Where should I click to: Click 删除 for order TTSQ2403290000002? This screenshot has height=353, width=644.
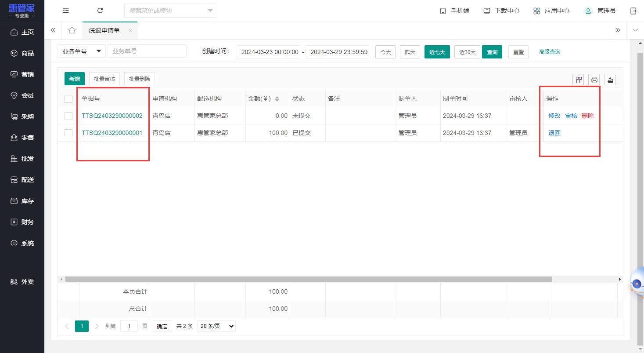point(588,116)
